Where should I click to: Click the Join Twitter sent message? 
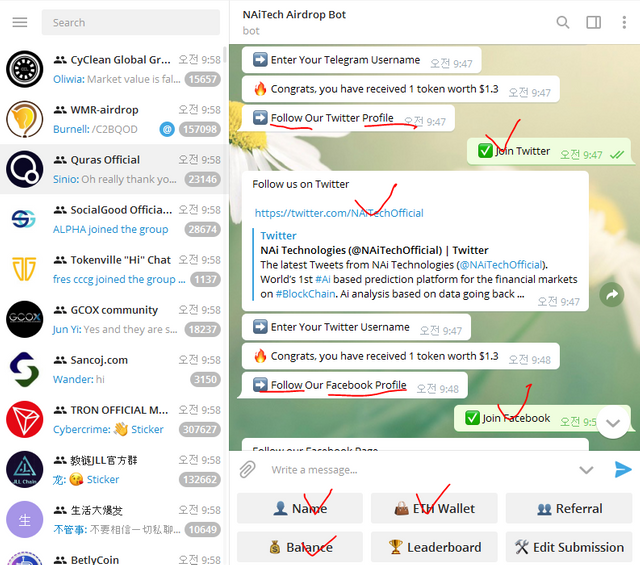pyautogui.click(x=549, y=151)
